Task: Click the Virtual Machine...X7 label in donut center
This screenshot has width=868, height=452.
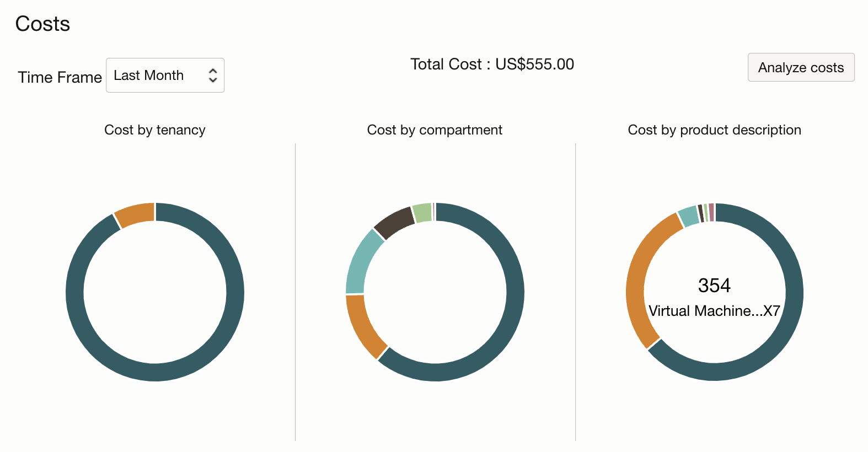Action: point(714,310)
